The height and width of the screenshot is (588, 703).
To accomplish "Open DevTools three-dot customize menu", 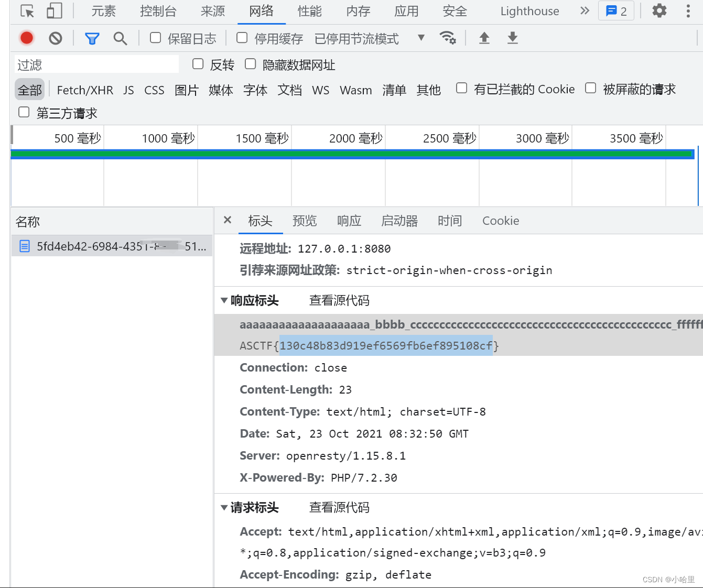I will click(688, 11).
